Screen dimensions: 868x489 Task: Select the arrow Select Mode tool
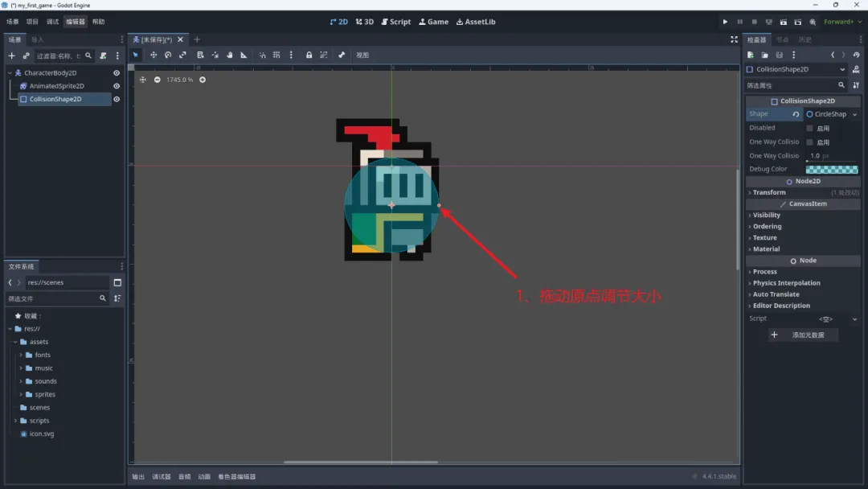tap(136, 55)
